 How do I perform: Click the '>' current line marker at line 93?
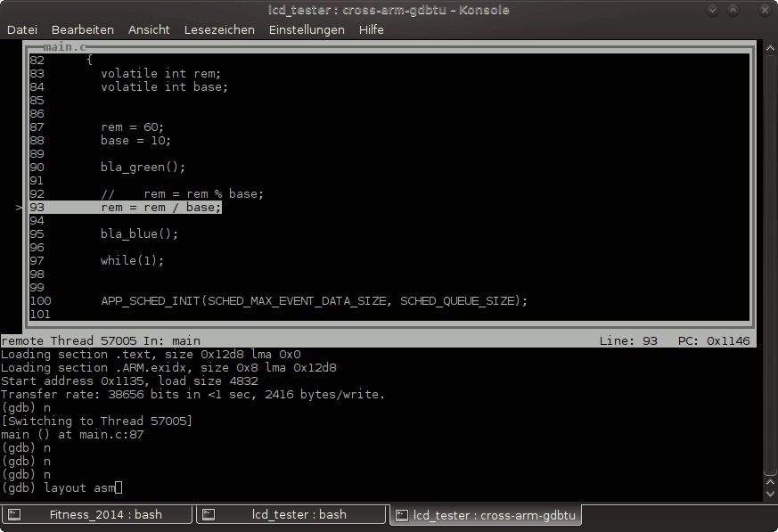19,208
